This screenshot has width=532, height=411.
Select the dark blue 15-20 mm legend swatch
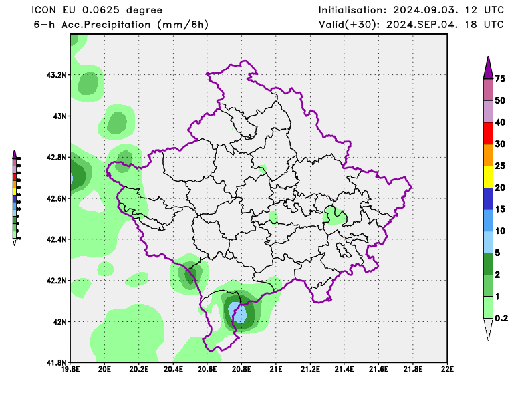coord(488,199)
